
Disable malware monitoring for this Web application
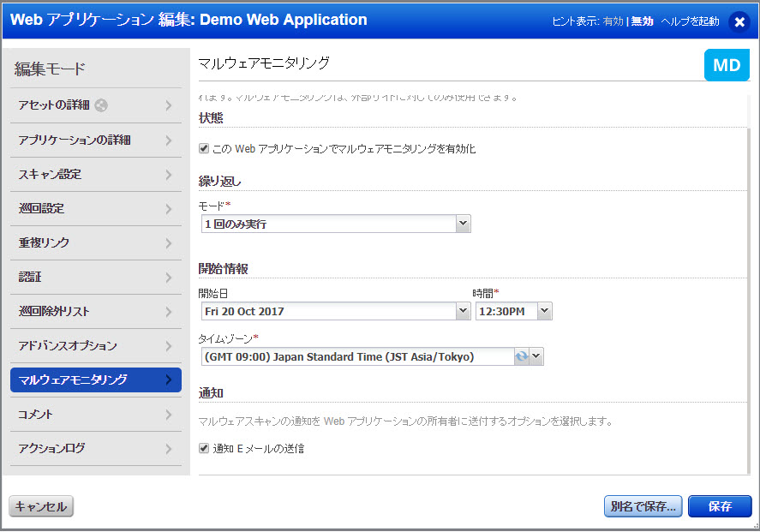(203, 147)
